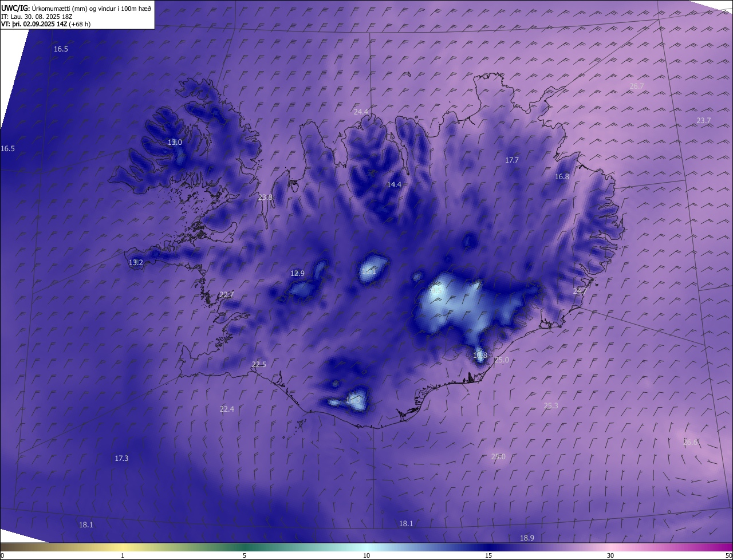Click the 12.9 value label
733x560 pixels.
click(297, 273)
